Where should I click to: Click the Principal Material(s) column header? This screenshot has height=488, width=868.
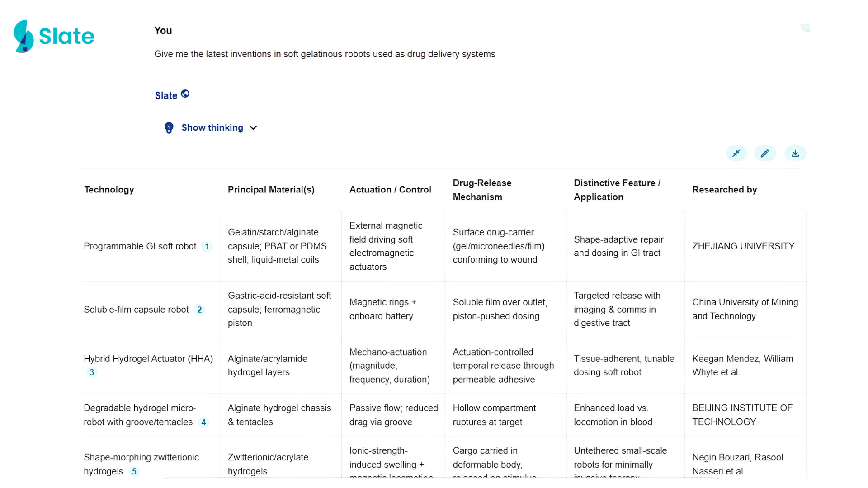coord(271,190)
